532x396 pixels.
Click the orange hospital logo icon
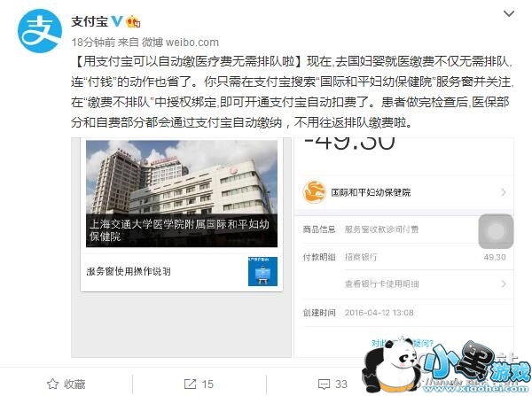coord(314,192)
